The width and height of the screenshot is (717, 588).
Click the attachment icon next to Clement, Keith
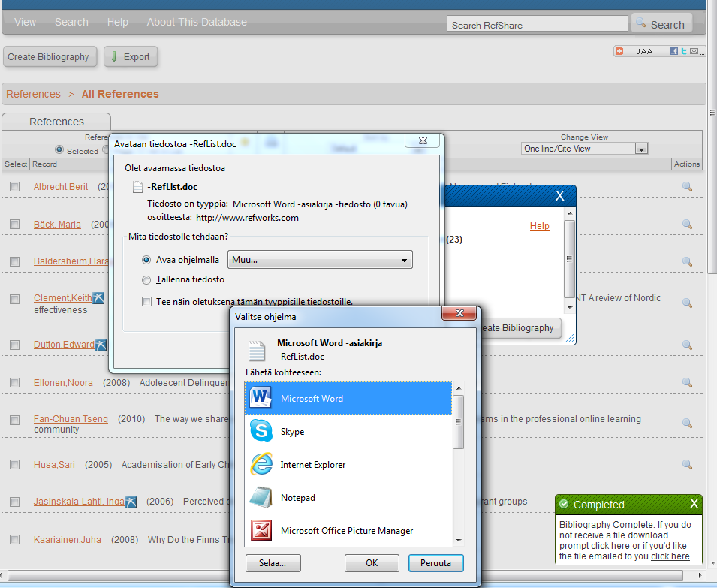(x=98, y=298)
